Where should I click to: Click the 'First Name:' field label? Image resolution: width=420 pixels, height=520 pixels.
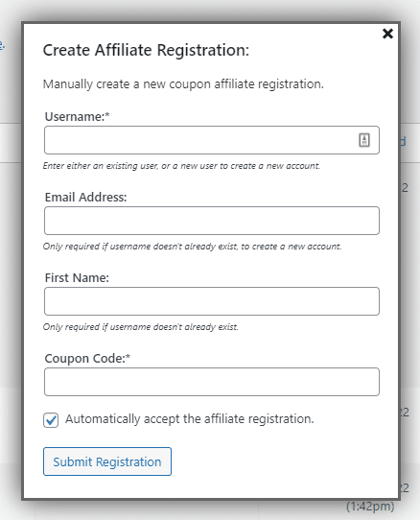tap(77, 277)
